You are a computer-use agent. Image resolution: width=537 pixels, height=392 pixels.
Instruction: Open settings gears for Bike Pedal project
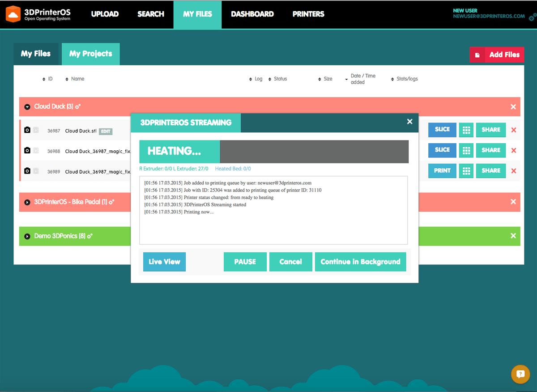click(111, 202)
